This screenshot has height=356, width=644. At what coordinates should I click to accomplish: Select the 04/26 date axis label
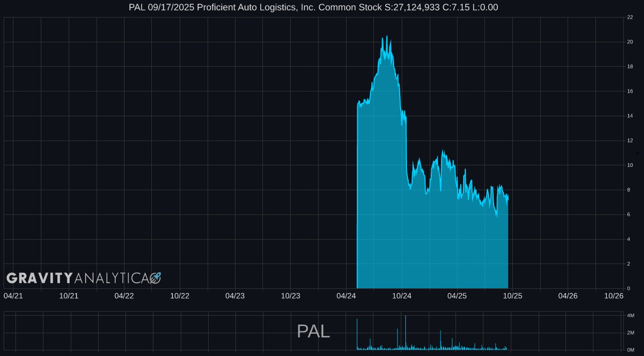(568, 296)
